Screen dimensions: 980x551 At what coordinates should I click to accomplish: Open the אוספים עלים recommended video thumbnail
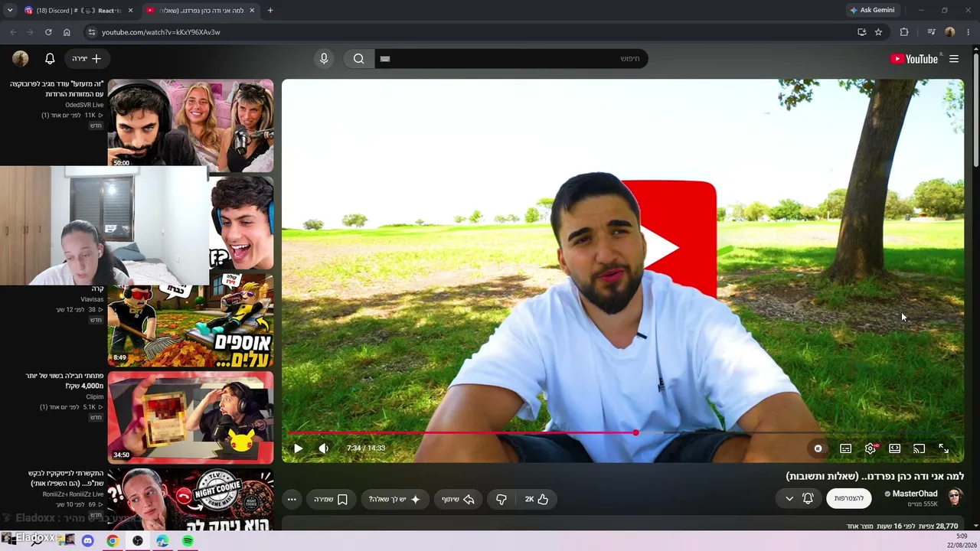191,321
